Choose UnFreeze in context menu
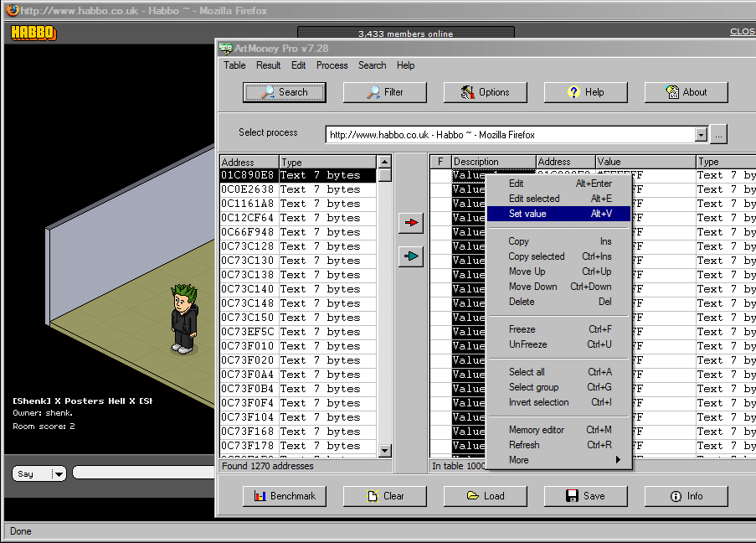756x543 pixels. pos(559,344)
